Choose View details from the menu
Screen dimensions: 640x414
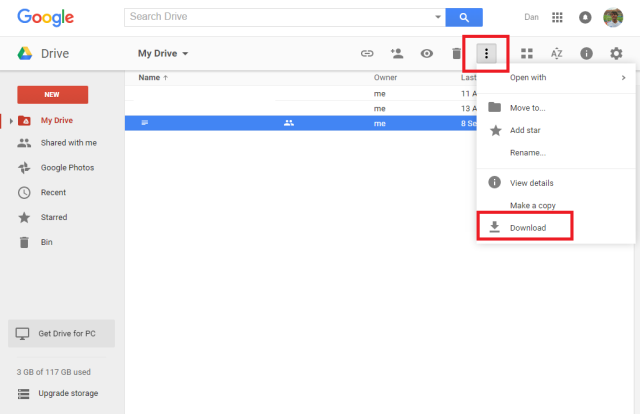[x=556, y=183]
